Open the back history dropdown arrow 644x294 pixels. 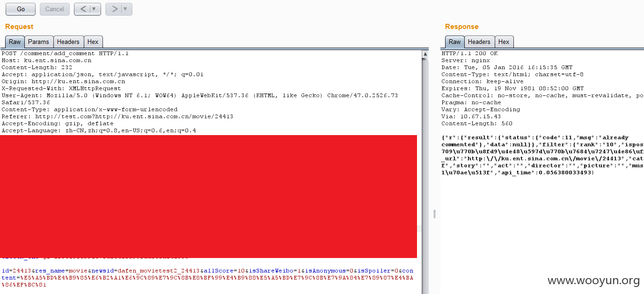click(x=95, y=9)
